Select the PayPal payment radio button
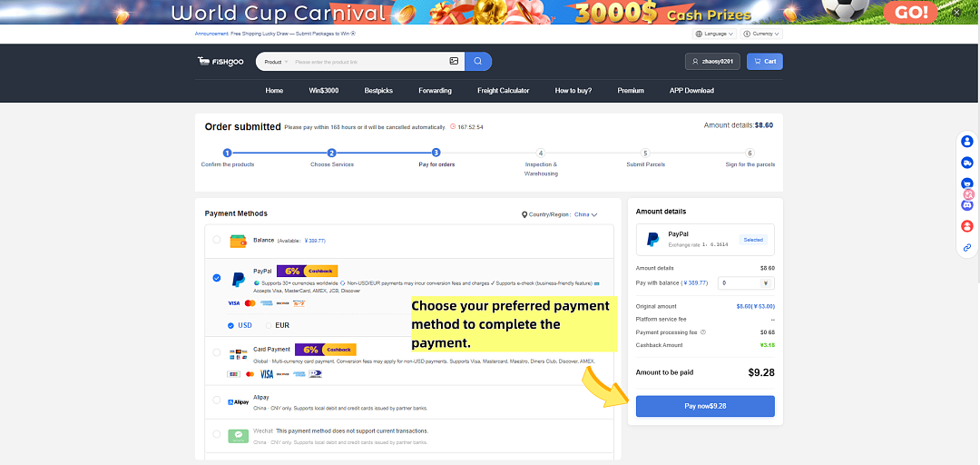Screen dimensions: 980x465 (x=216, y=278)
